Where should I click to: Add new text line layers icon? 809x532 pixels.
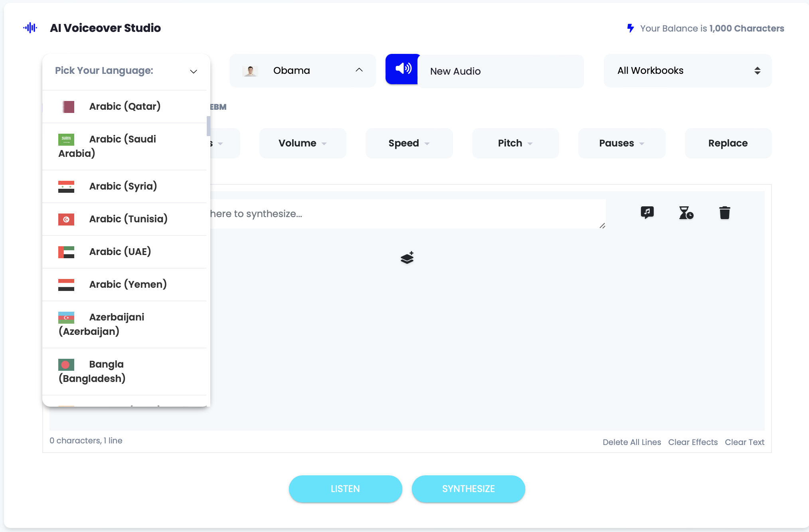coord(407,258)
